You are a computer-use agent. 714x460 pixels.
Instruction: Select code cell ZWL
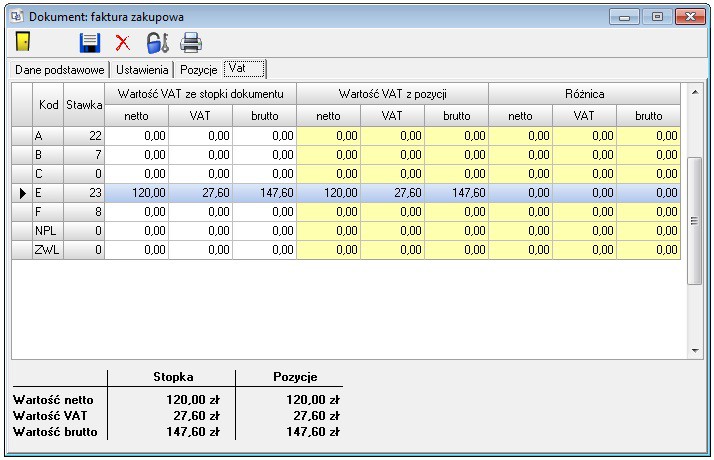(x=48, y=250)
